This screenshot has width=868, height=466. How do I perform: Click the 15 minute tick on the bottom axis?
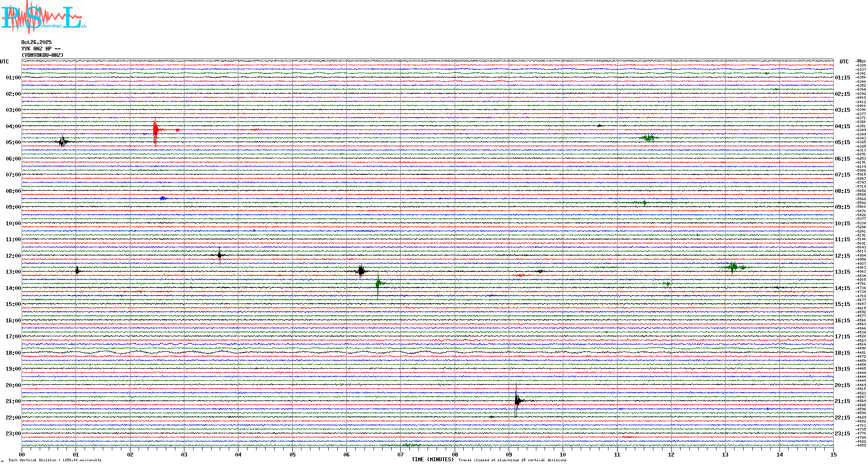(x=833, y=454)
